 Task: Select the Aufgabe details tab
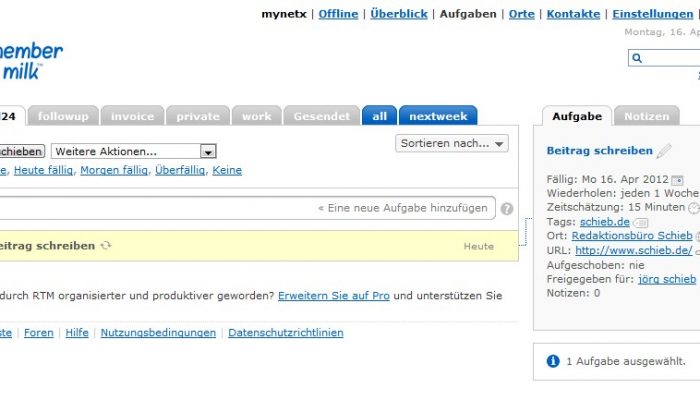pyautogui.click(x=577, y=116)
